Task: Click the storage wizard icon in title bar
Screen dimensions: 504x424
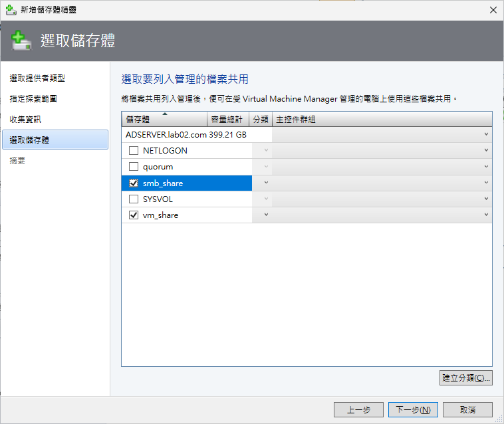Action: point(10,10)
